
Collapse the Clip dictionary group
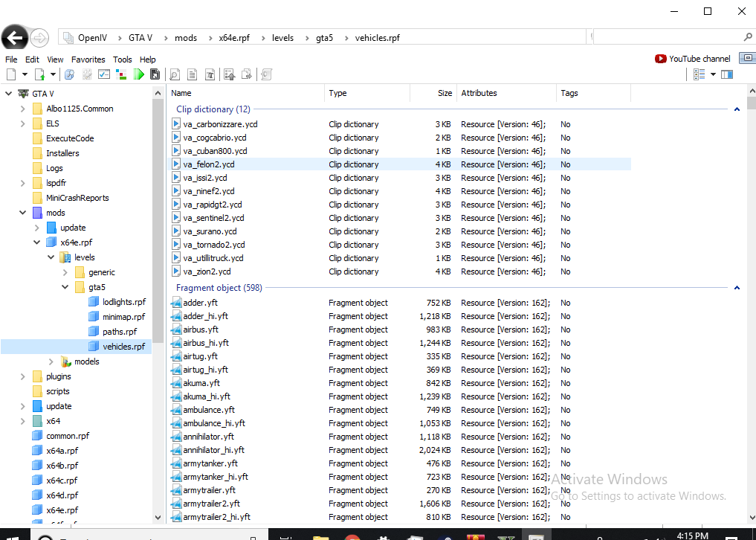tap(737, 109)
